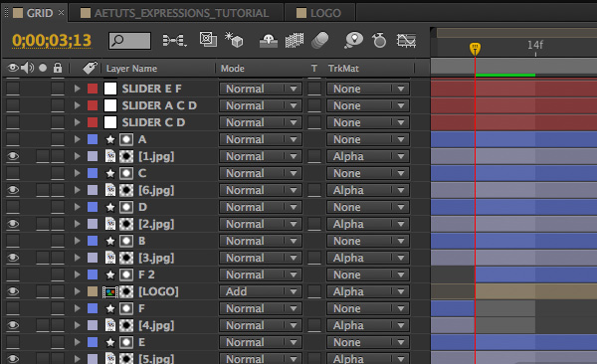Click the Auto-keyframe stopwatch icon

(x=379, y=40)
